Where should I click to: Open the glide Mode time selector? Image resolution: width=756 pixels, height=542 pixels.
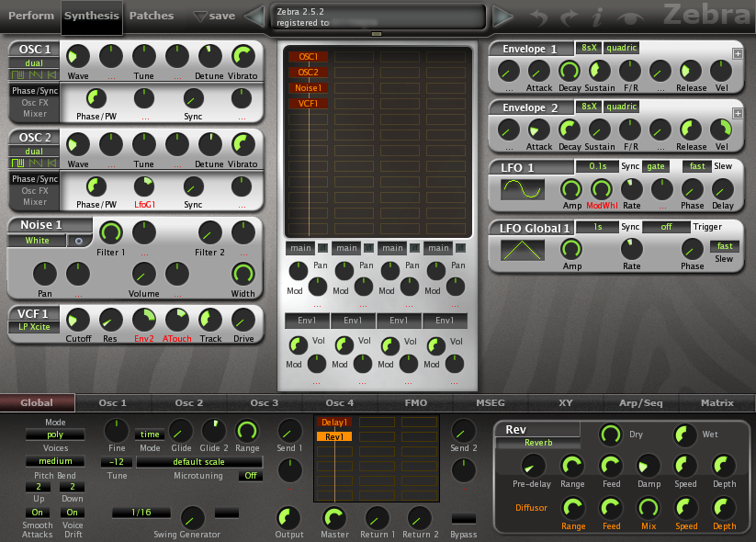point(150,435)
